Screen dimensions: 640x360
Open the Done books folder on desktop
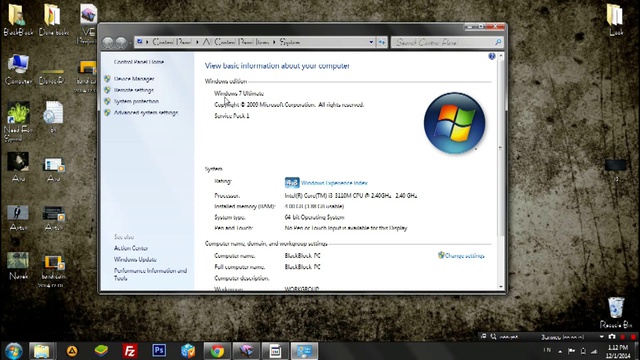click(53, 20)
